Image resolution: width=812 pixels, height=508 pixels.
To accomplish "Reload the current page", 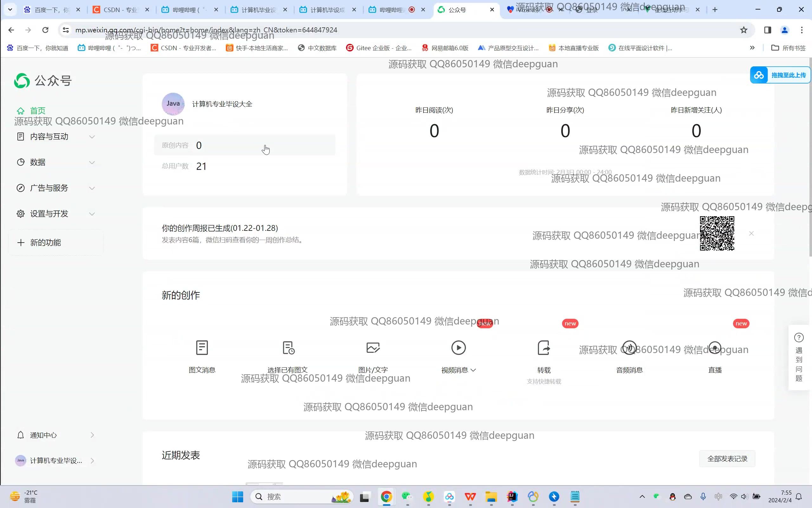I will [x=45, y=30].
